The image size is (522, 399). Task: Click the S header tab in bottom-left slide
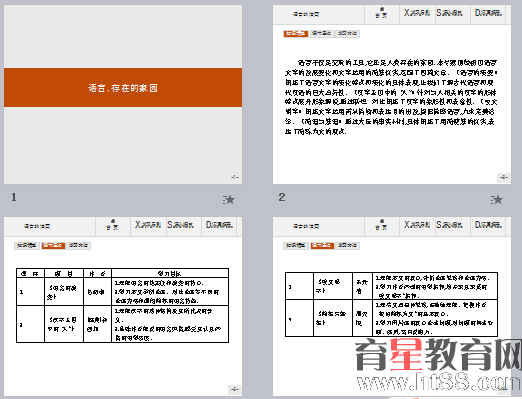click(181, 225)
